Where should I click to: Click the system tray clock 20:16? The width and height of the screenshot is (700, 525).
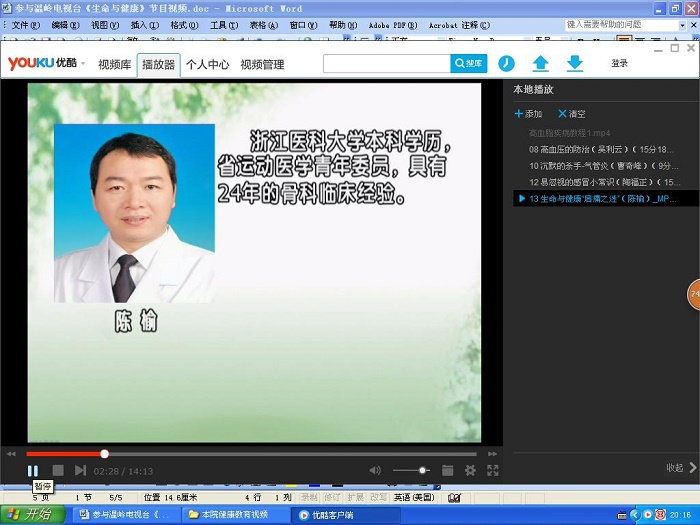pos(680,515)
